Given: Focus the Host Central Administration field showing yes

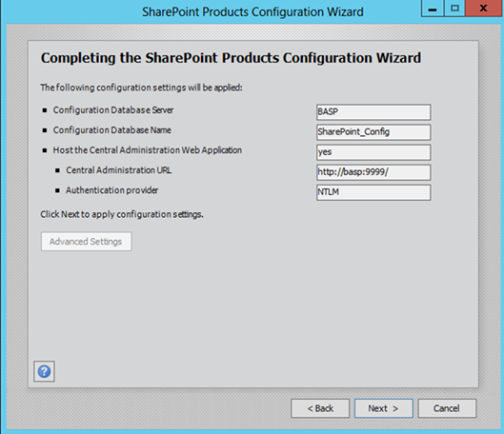Looking at the screenshot, I should coord(373,152).
